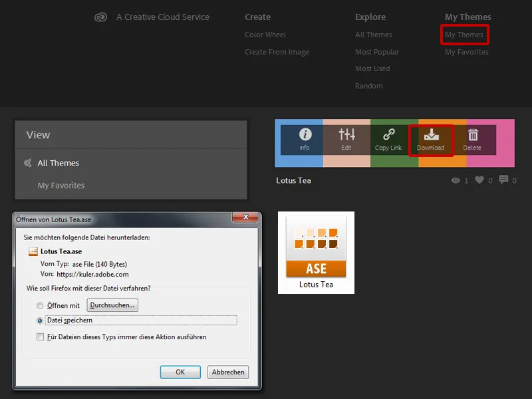Click the heart likes icon
Viewport: 532px width, 399px height.
point(479,180)
